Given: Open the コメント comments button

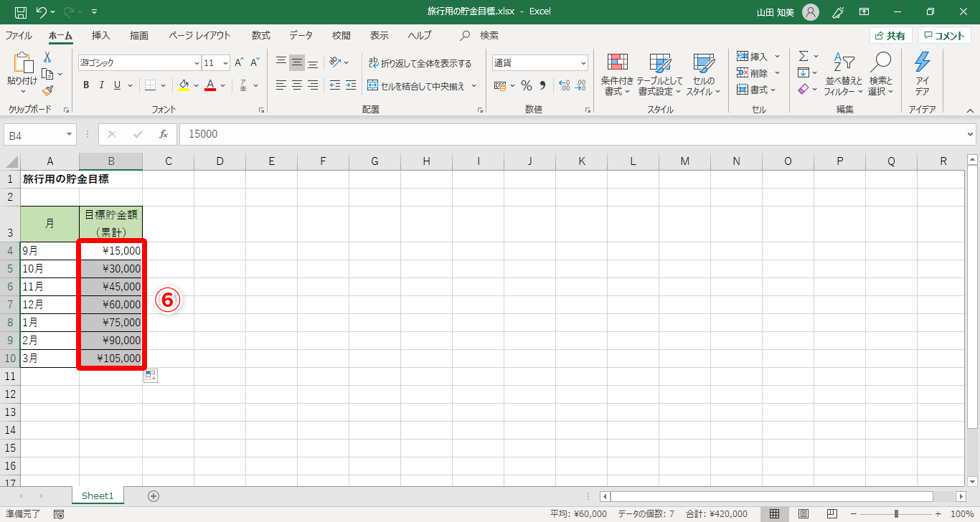Looking at the screenshot, I should 944,36.
